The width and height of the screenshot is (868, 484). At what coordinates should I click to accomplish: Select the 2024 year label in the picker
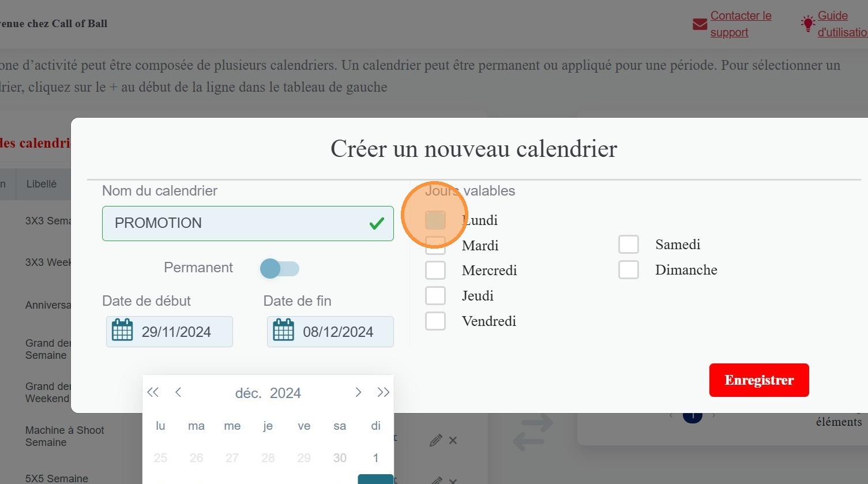[x=285, y=393]
